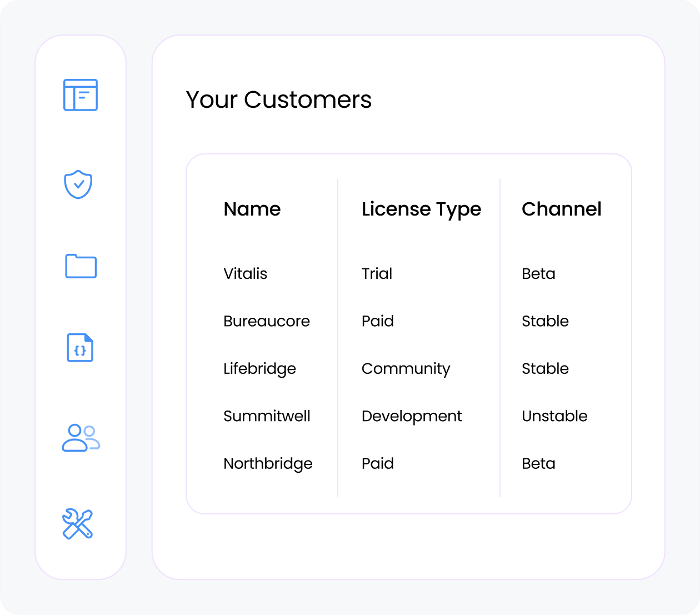Open the folder icon in the sidebar
Screen dimensions: 700x615
(81, 267)
